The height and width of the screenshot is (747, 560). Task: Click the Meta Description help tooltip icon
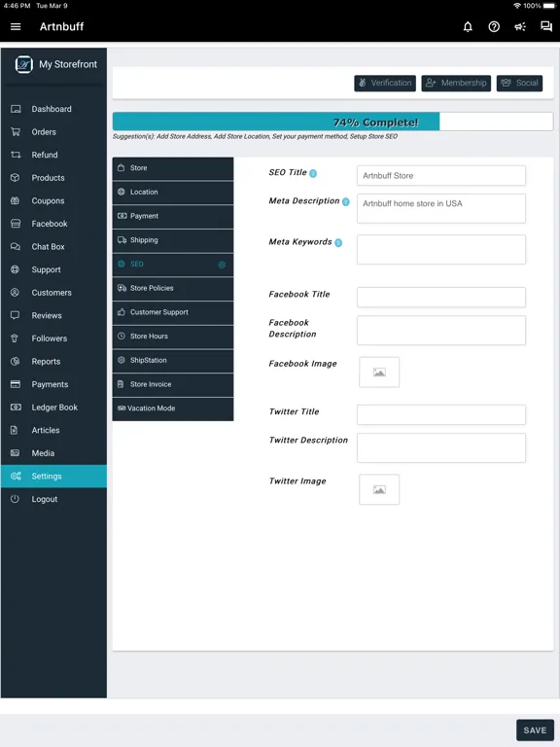(x=346, y=201)
